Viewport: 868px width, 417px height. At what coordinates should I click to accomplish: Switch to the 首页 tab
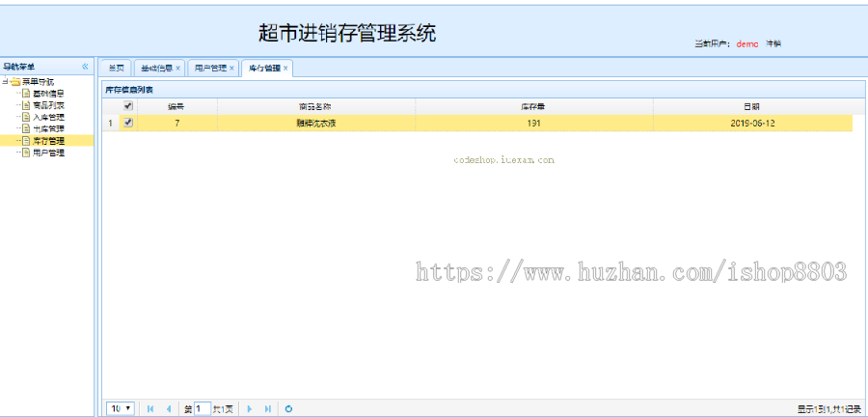(116, 69)
